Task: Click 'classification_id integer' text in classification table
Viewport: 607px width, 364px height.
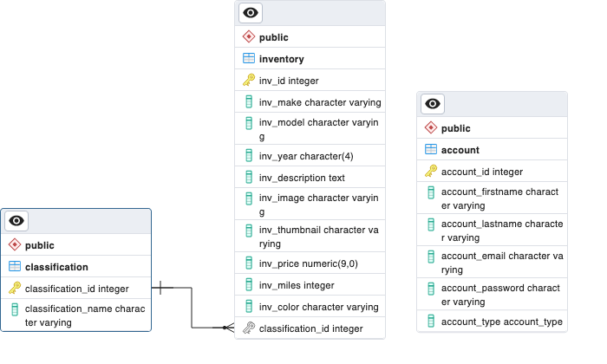Action: 76,289
